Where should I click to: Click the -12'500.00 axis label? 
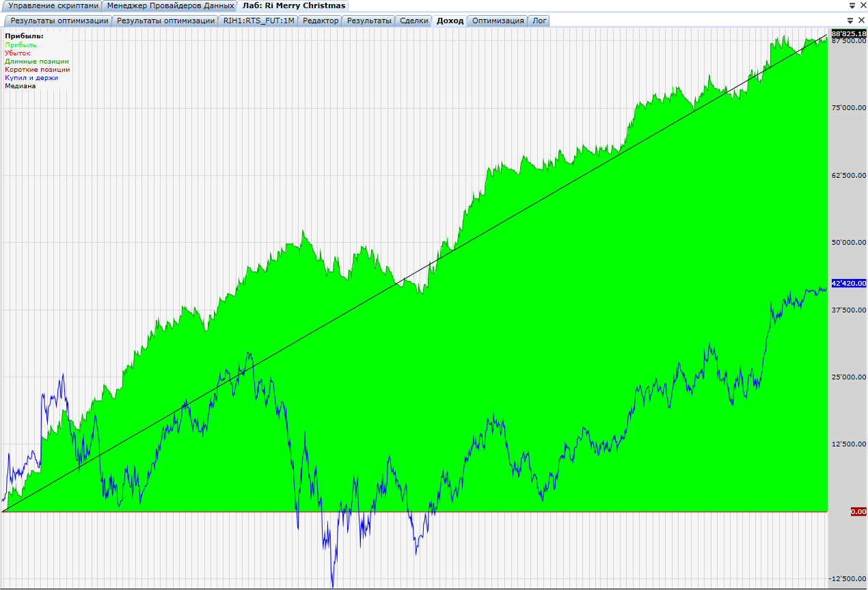coord(847,579)
